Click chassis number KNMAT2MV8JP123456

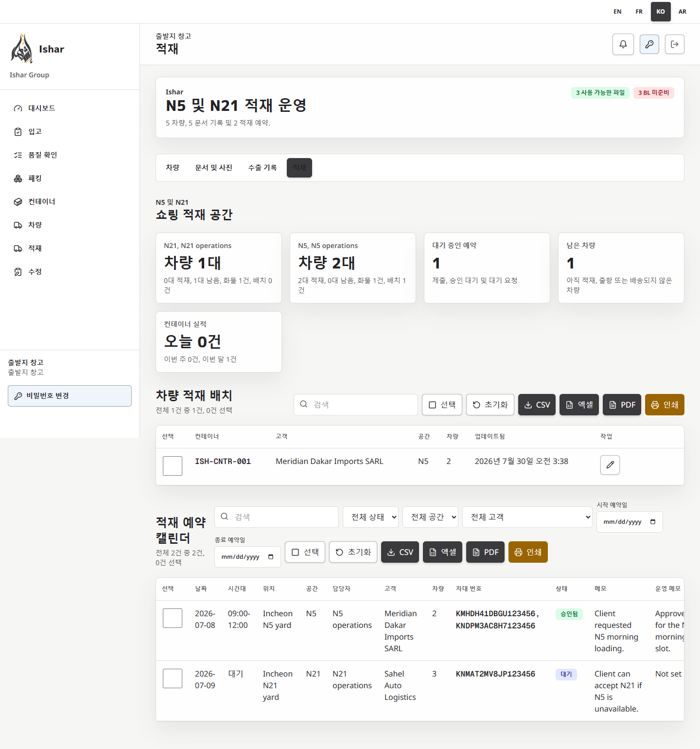pos(495,674)
